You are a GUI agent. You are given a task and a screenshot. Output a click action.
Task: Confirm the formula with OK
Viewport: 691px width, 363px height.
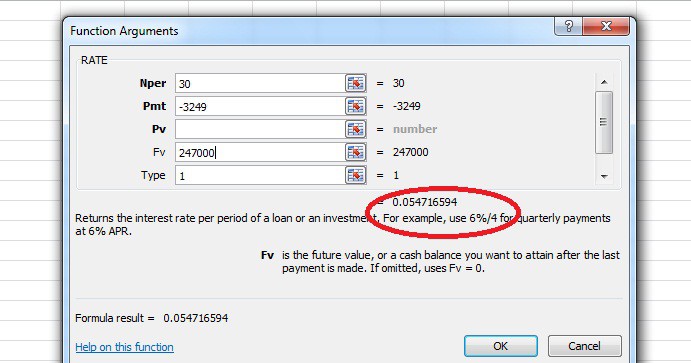tap(501, 346)
